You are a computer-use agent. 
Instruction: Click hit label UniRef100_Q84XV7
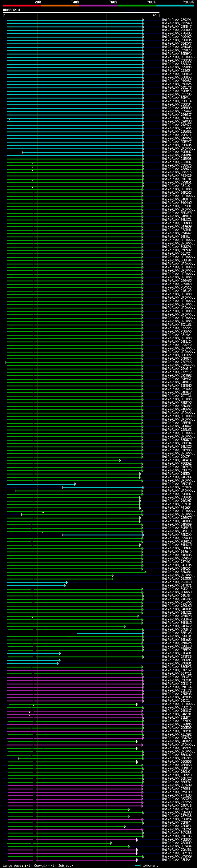click(177, 43)
